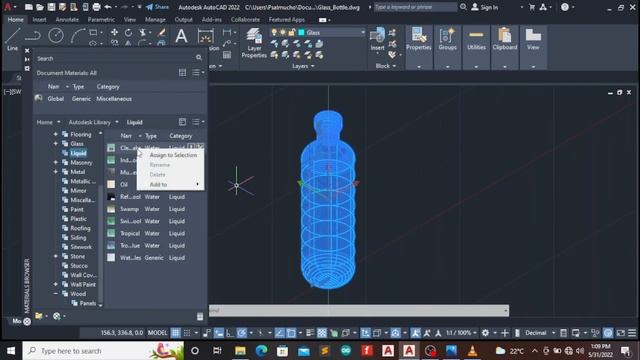Viewport: 640px width, 360px height.
Task: Select the Circle tool
Action: coord(56,36)
